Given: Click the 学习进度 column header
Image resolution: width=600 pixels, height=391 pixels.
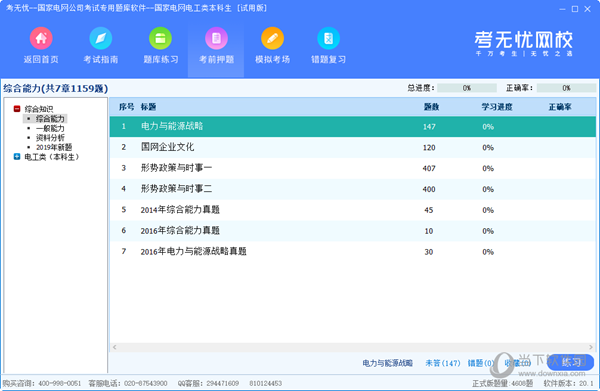Looking at the screenshot, I should point(497,107).
